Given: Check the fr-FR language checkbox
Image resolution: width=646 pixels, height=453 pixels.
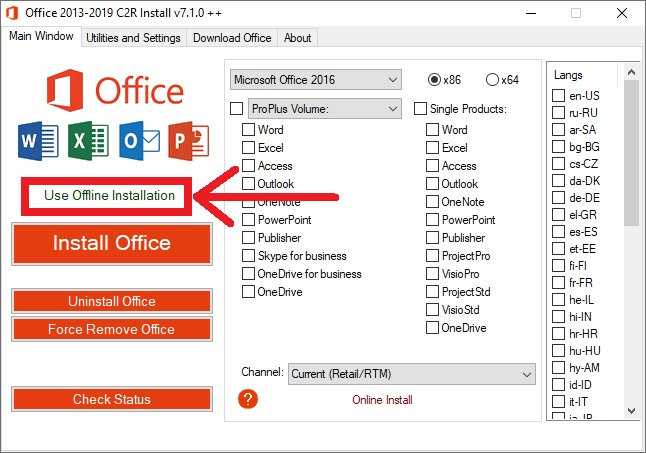Looking at the screenshot, I should (558, 283).
